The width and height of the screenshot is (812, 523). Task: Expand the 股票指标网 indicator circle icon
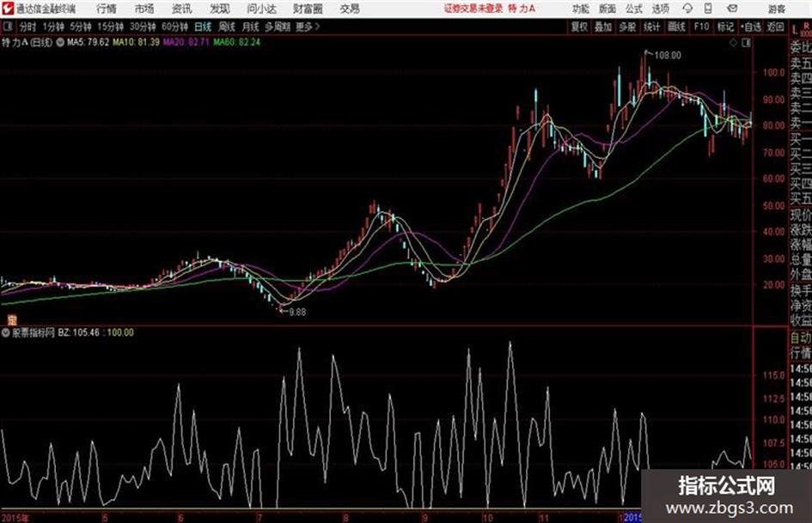[6, 333]
